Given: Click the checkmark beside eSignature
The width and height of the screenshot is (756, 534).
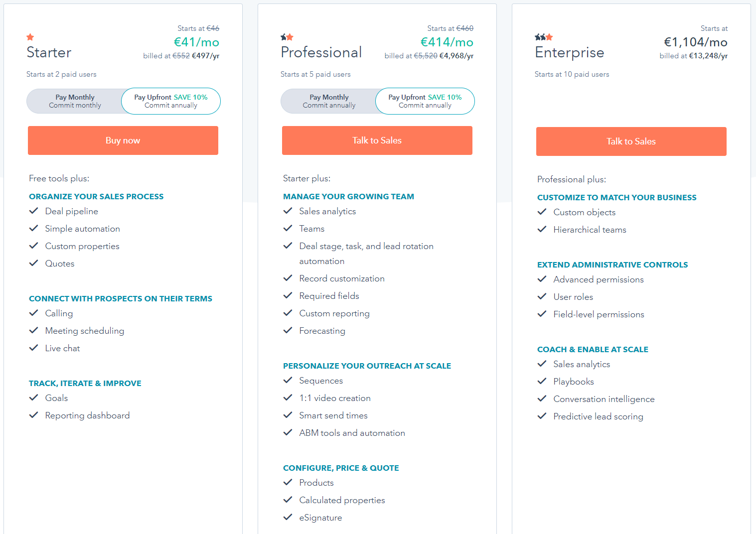Looking at the screenshot, I should tap(288, 517).
